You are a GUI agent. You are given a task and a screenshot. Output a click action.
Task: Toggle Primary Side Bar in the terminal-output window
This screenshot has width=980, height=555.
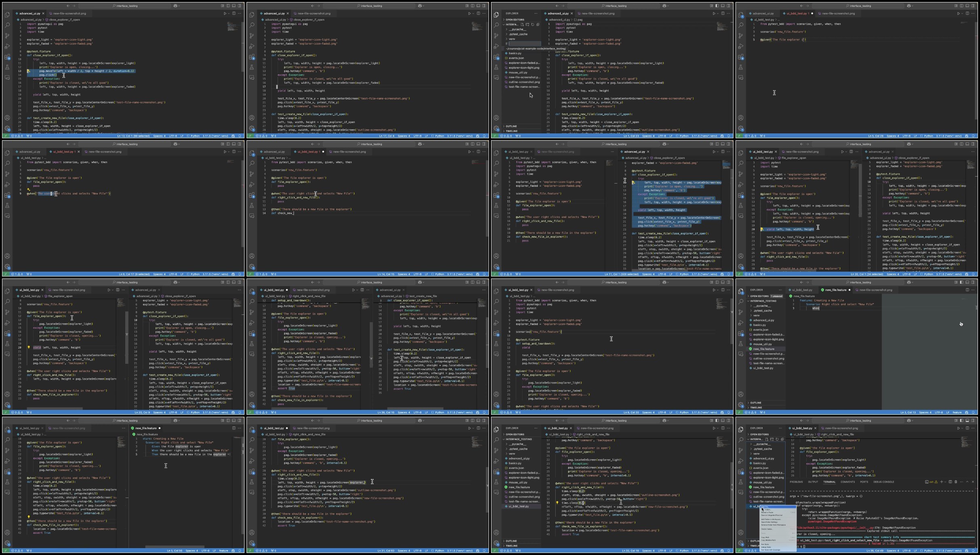[961, 420]
